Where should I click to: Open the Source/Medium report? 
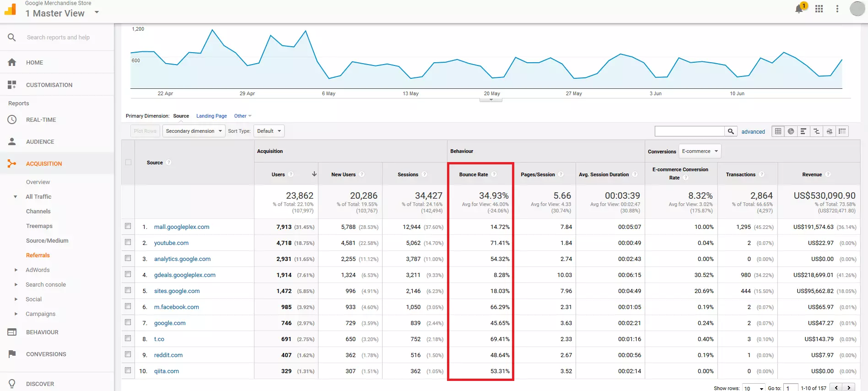pos(47,240)
